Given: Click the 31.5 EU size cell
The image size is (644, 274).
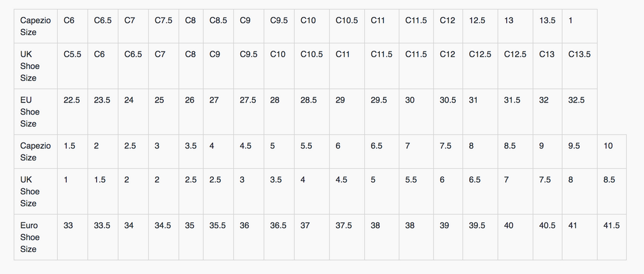Looking at the screenshot, I should [512, 101].
